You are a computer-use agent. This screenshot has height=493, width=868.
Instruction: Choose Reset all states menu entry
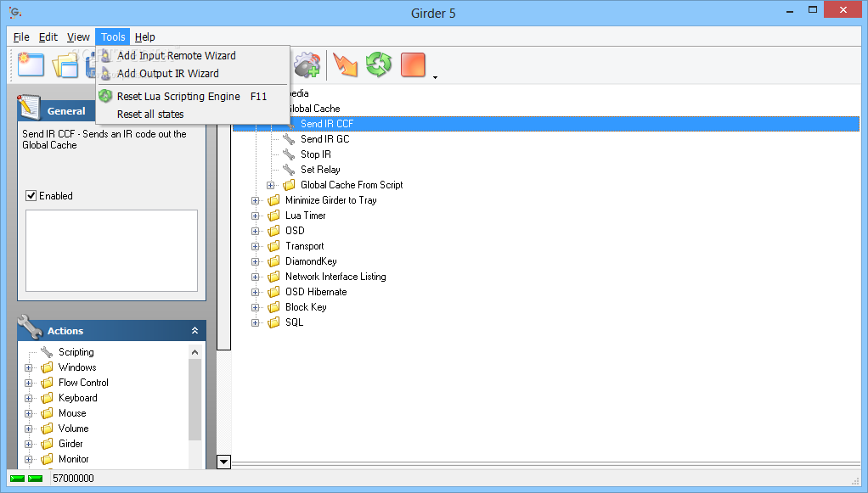(x=193, y=114)
